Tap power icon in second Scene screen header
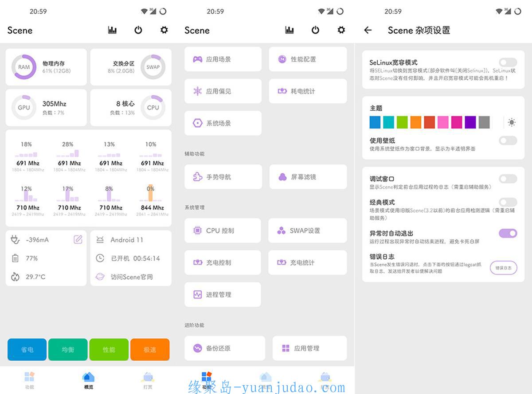532x394 pixels. tap(315, 30)
